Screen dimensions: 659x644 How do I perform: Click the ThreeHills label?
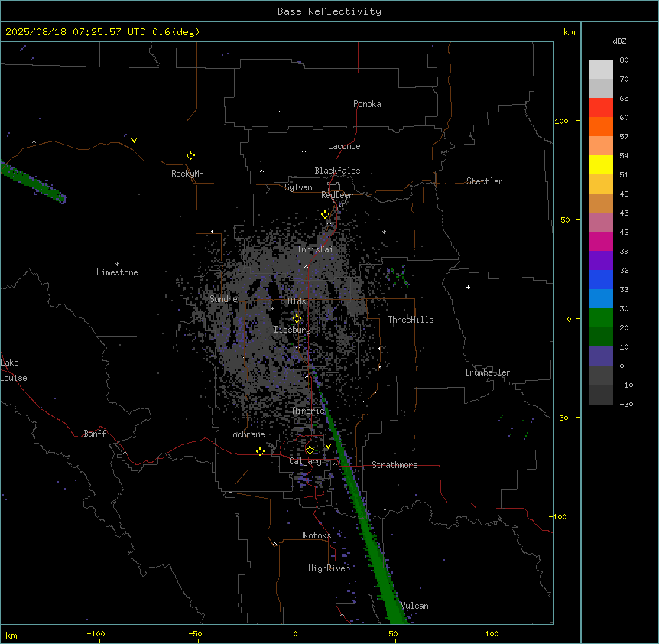pyautogui.click(x=411, y=320)
